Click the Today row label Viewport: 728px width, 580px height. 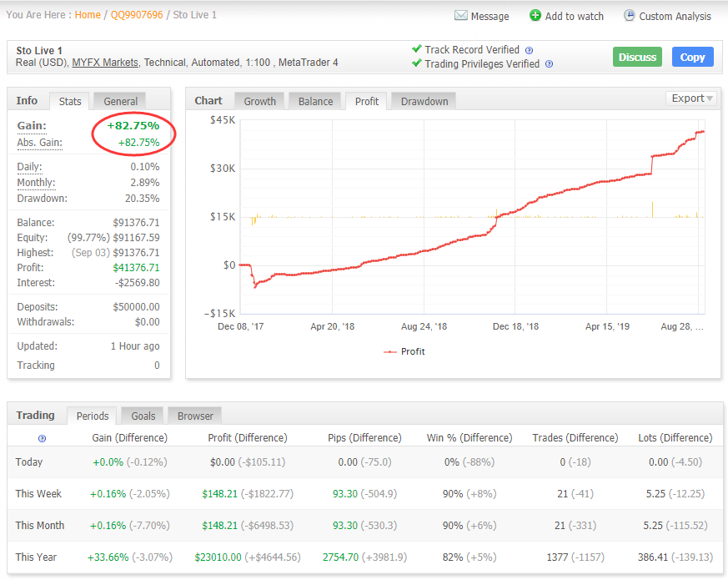point(29,462)
